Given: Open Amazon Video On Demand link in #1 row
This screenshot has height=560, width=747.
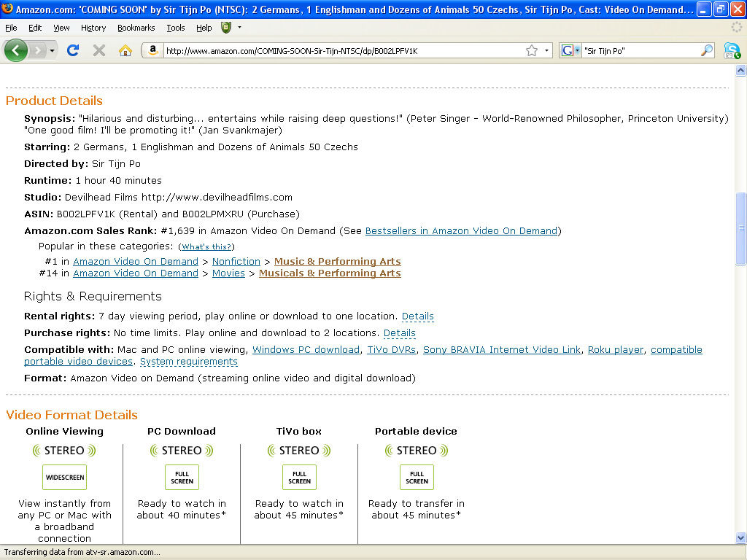Looking at the screenshot, I should click(136, 262).
